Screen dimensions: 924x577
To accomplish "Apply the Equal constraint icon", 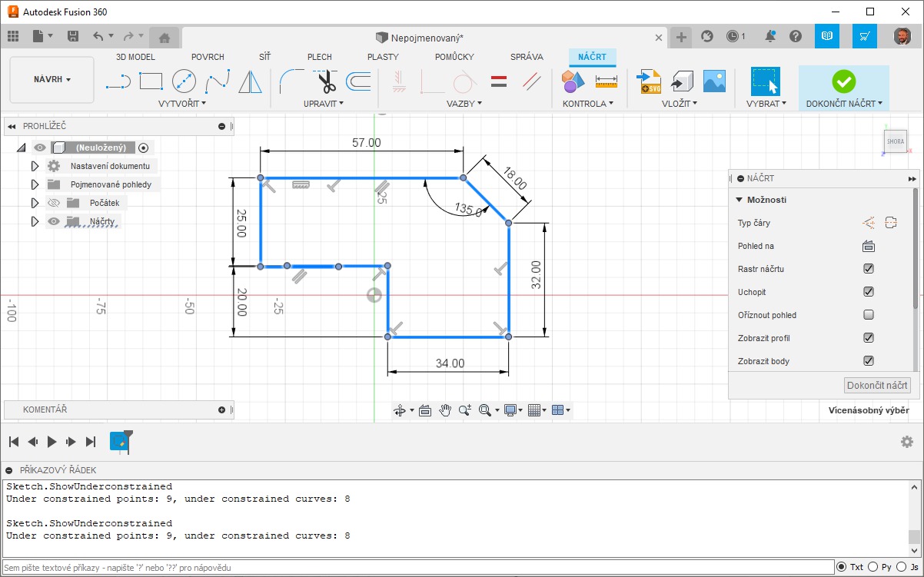I will (498, 81).
